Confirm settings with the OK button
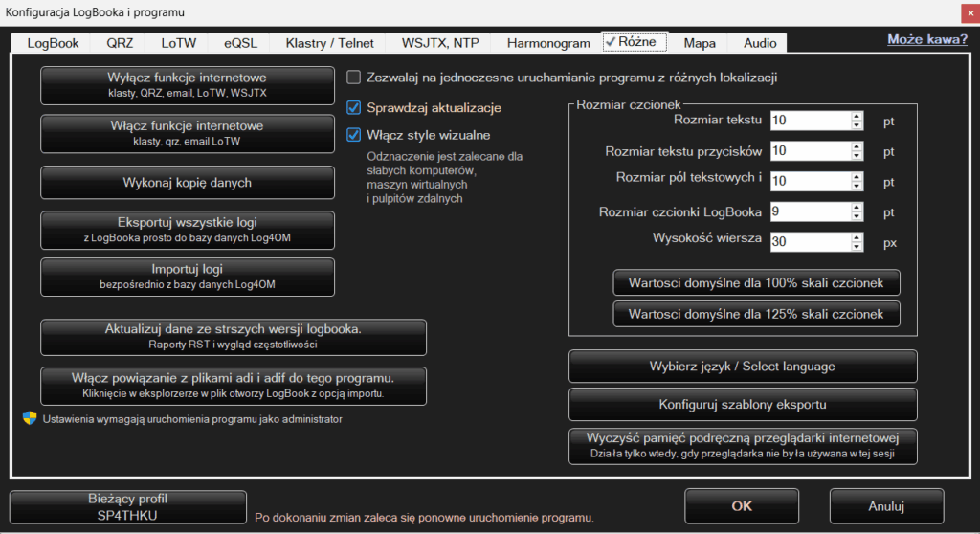The height and width of the screenshot is (534, 980). (x=742, y=505)
